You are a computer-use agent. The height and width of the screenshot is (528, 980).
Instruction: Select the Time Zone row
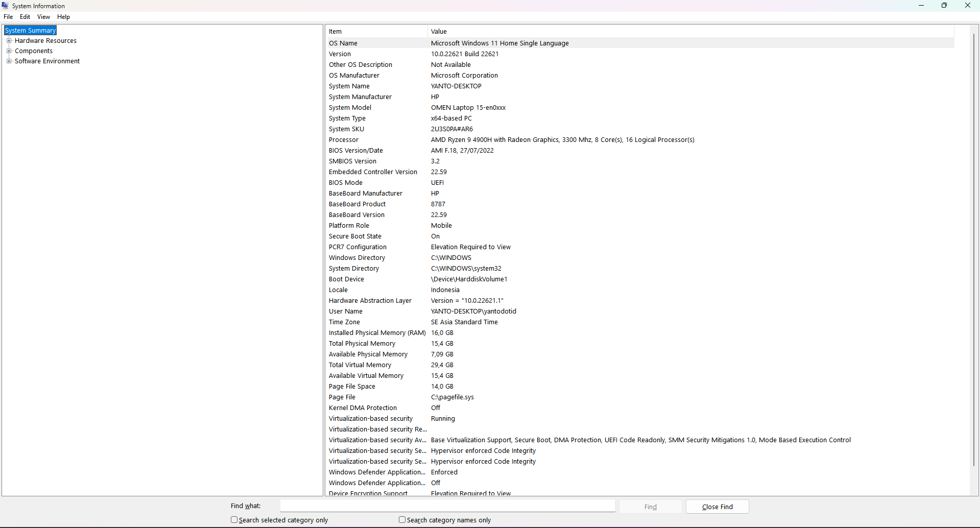click(640, 322)
